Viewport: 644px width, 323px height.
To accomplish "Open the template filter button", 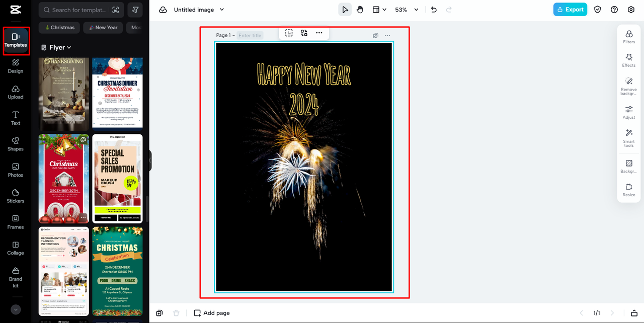I will 135,10.
